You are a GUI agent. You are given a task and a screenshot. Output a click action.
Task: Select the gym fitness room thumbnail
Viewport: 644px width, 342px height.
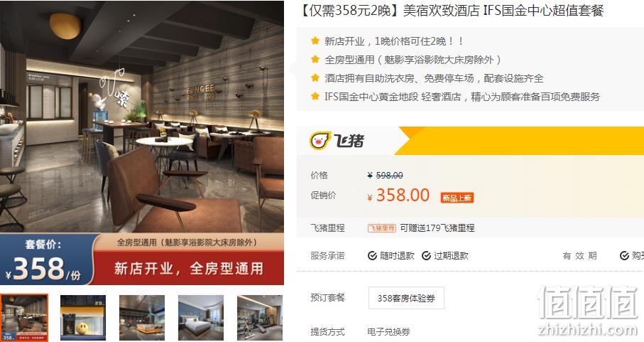coord(260,318)
